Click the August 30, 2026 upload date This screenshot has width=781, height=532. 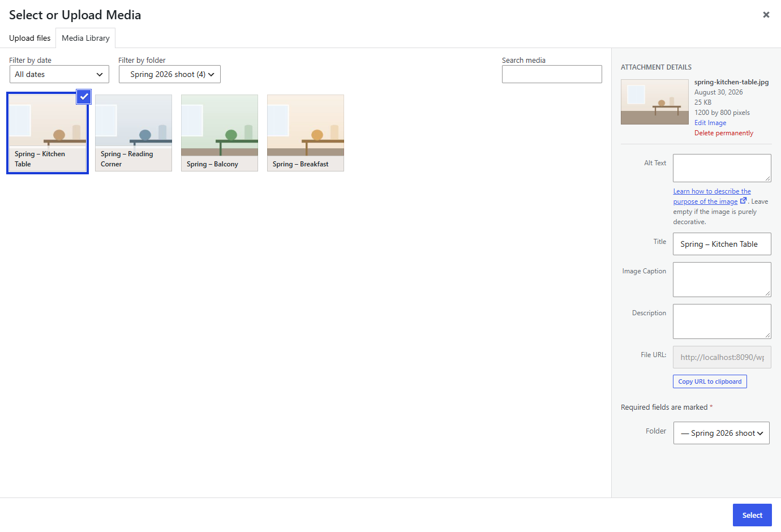[719, 92]
